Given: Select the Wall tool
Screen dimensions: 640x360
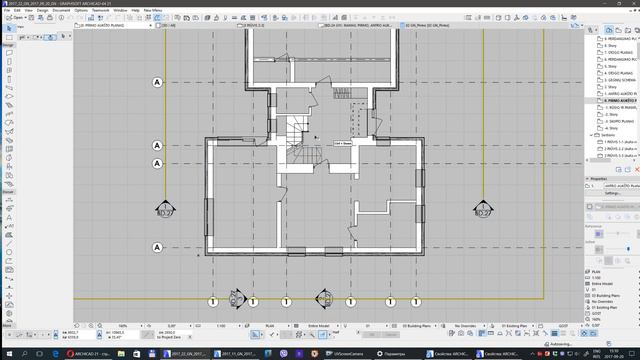Looking at the screenshot, I should tap(9, 53).
